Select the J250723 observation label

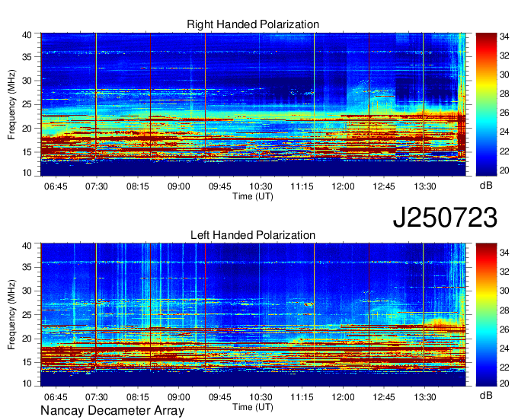click(445, 218)
